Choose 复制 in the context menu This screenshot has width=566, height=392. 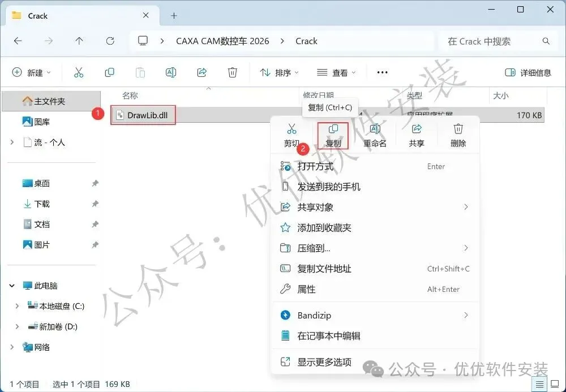click(333, 136)
